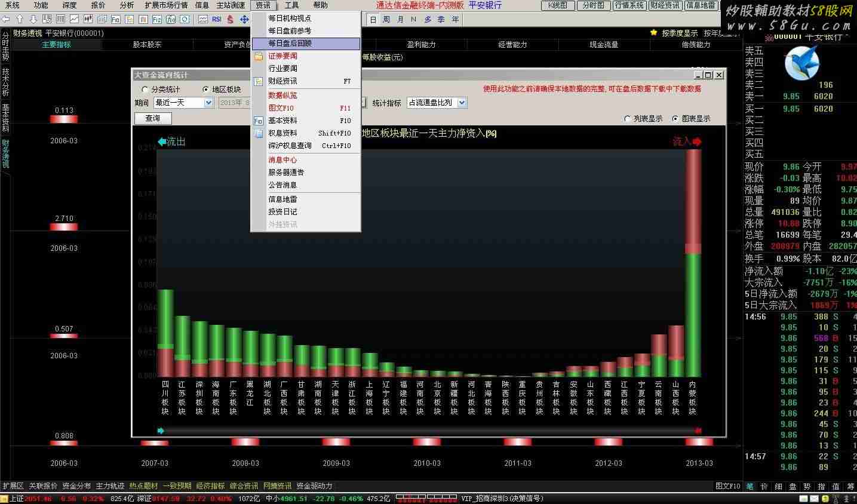
Task: Open the 统计指标 占流通盘比列 dropdown
Action: [x=437, y=103]
